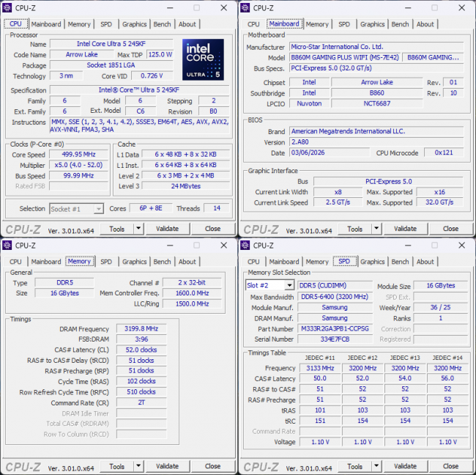Click the Code Name value 'Arrow Lake'

coord(82,54)
